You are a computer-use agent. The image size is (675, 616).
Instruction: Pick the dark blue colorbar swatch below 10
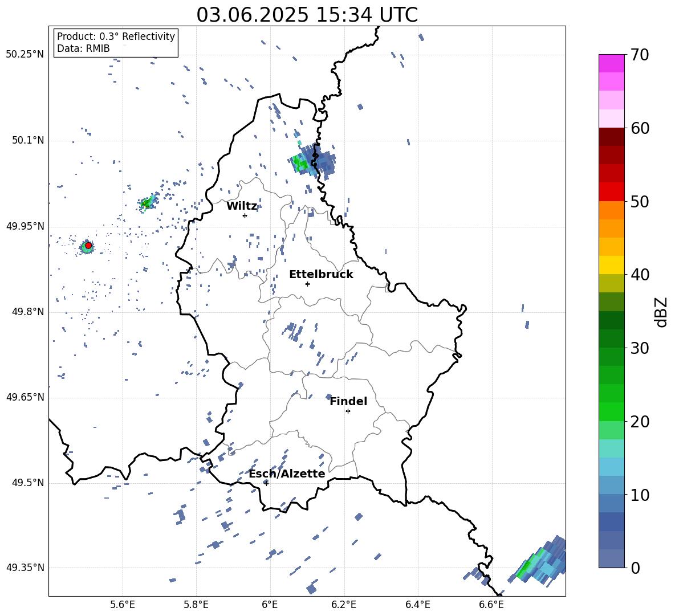(x=611, y=522)
